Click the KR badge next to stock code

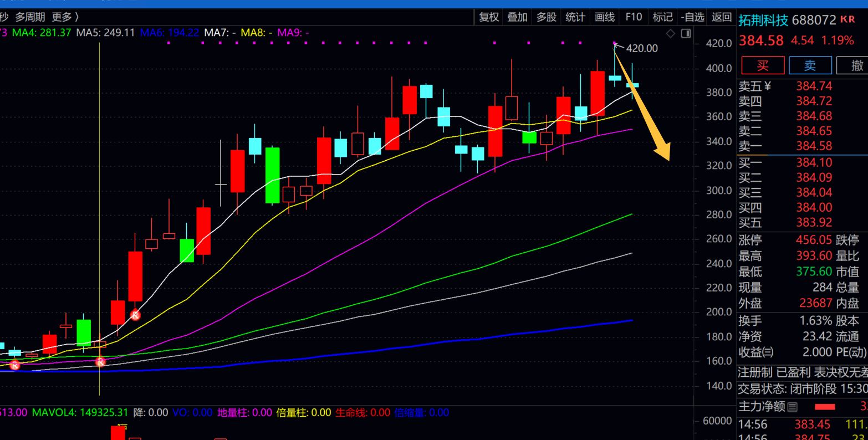point(848,19)
